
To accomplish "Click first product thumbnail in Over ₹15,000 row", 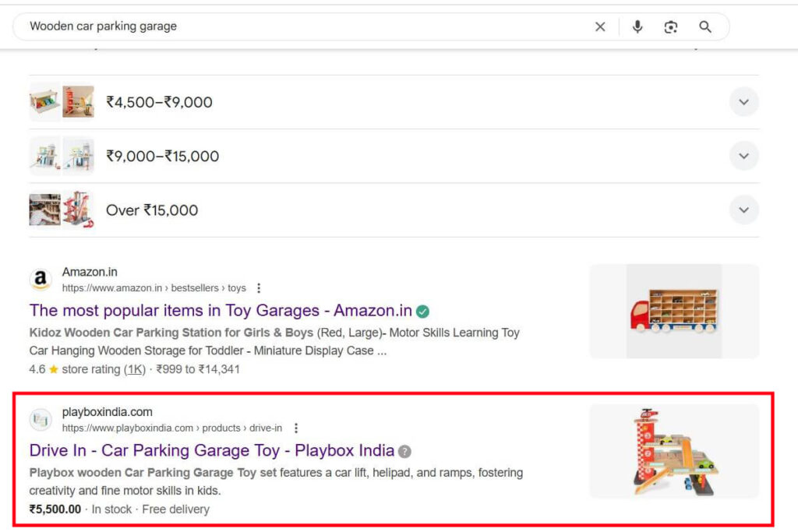I will coord(44,210).
